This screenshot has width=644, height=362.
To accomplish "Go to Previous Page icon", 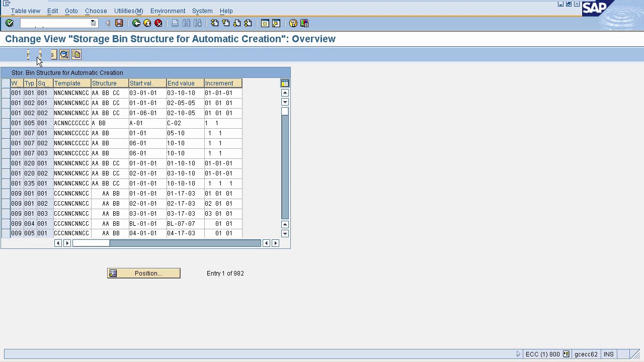I will [226, 23].
